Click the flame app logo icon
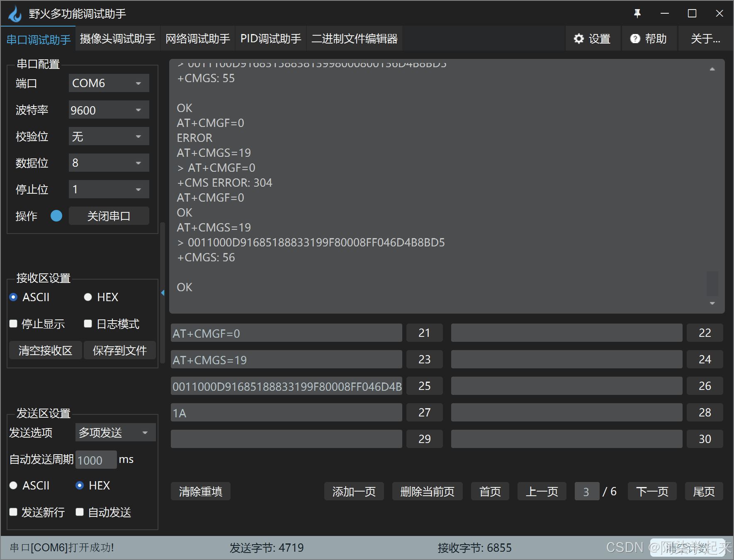 [x=15, y=14]
